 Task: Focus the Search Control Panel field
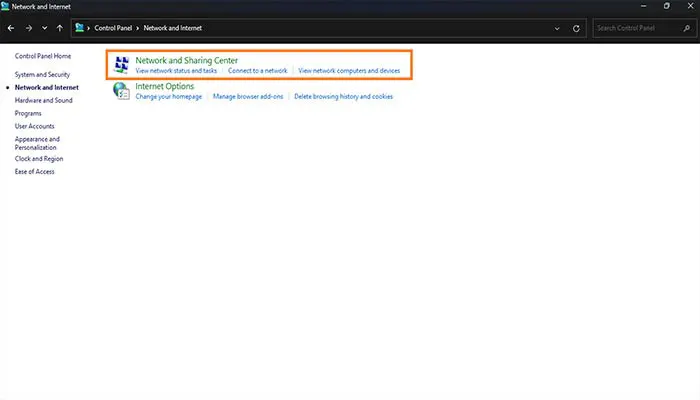[x=644, y=28]
